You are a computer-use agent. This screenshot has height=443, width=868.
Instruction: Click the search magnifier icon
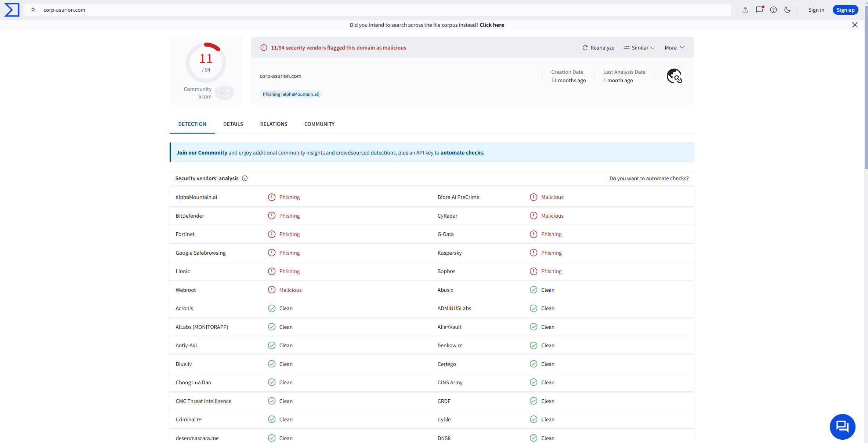tap(33, 10)
